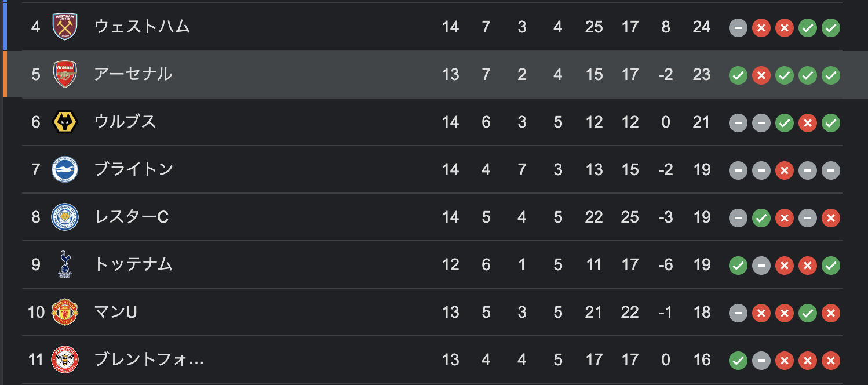Click the Manchester United club crest
The width and height of the screenshot is (868, 385).
(65, 312)
